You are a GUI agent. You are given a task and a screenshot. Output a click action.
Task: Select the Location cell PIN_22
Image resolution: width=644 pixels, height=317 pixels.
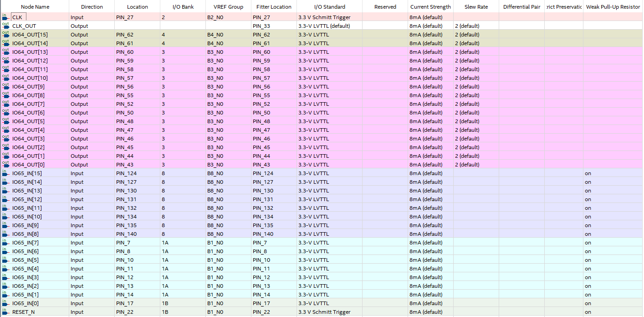pos(138,312)
